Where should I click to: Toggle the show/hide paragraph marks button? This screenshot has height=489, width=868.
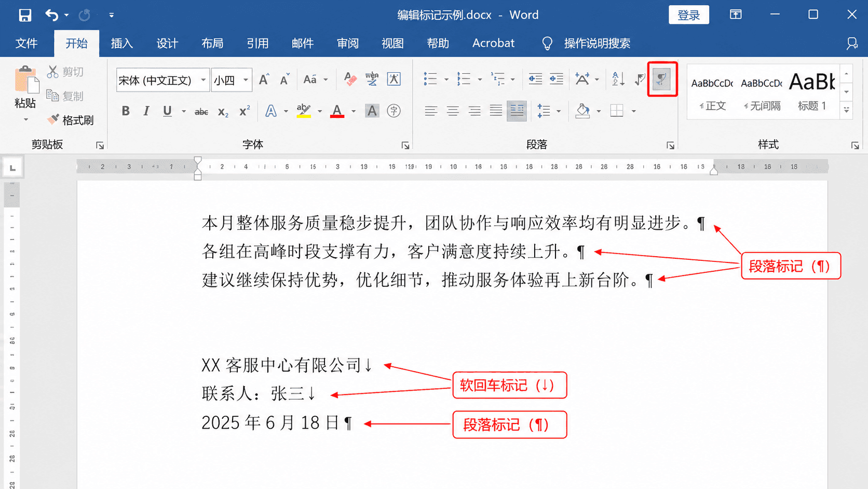pyautogui.click(x=662, y=79)
